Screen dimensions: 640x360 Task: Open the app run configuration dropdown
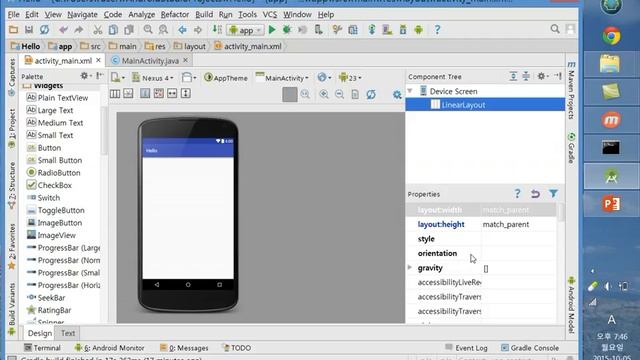(x=245, y=30)
